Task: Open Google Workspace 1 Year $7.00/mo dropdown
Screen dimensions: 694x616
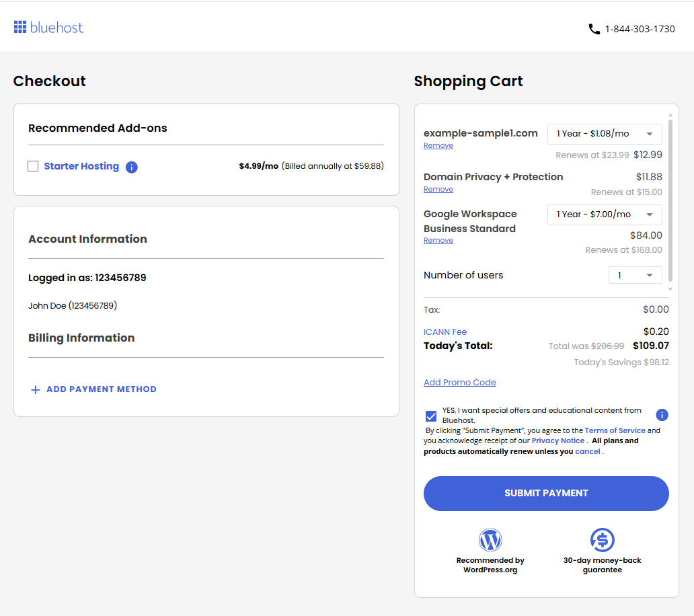Action: (x=605, y=214)
